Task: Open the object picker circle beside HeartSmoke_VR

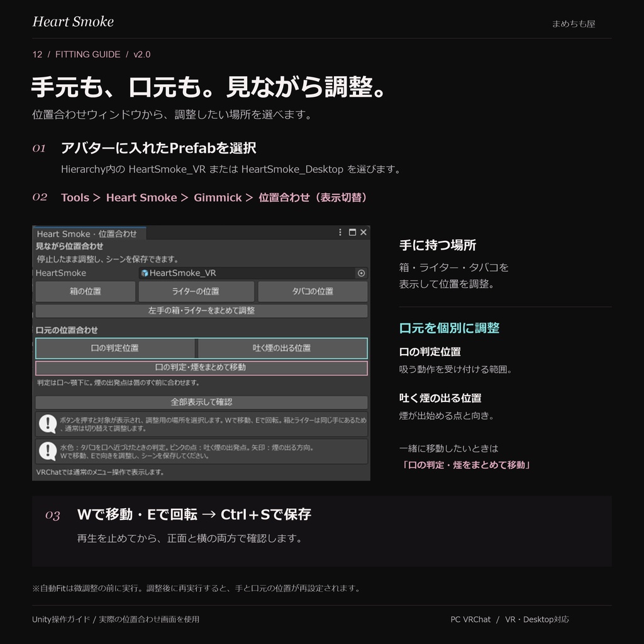Action: tap(362, 273)
